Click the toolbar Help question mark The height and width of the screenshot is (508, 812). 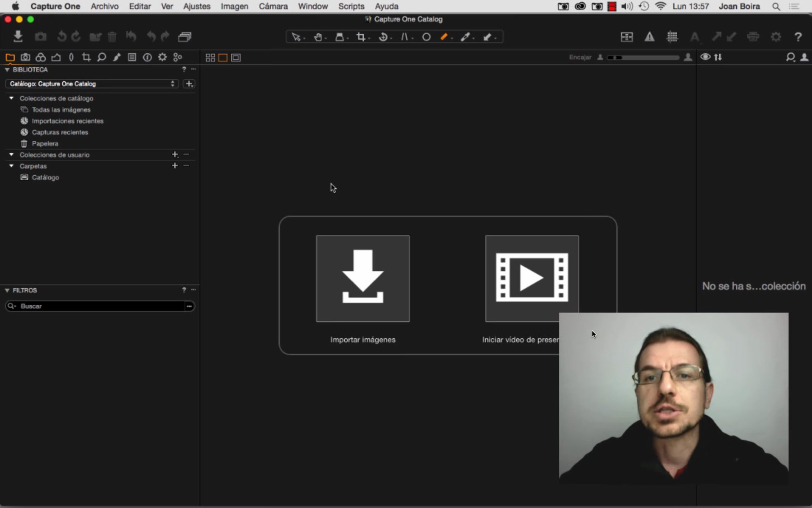click(798, 37)
